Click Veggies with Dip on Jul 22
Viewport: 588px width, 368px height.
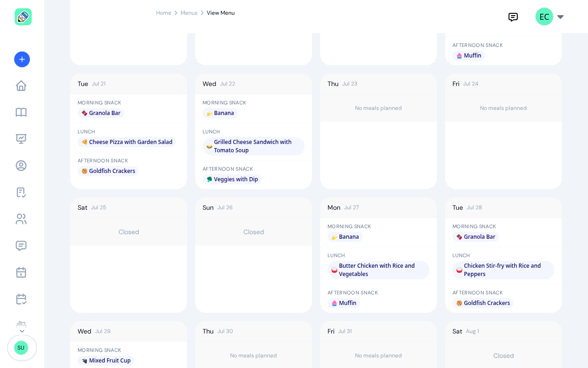232,179
